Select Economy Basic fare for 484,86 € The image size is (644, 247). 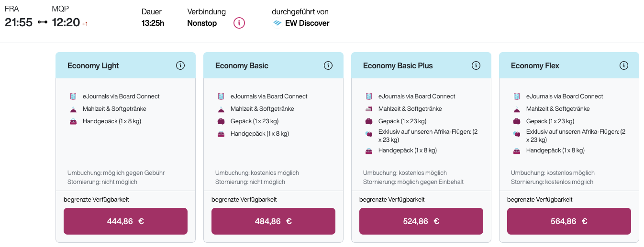pyautogui.click(x=273, y=221)
